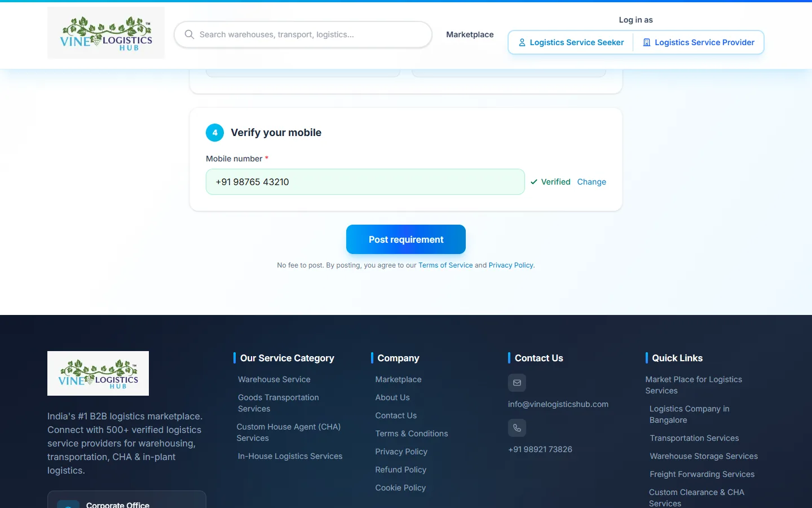Open Custom Clearance & CHA Services link

(696, 498)
